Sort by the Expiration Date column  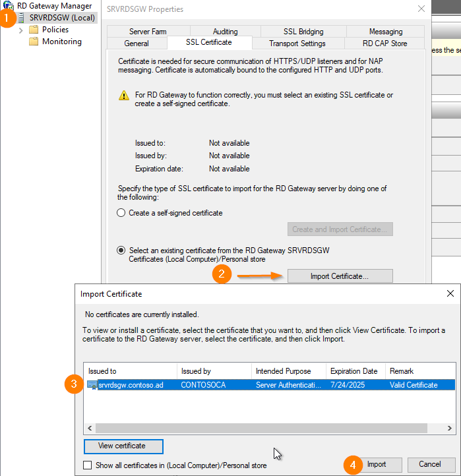pos(356,371)
